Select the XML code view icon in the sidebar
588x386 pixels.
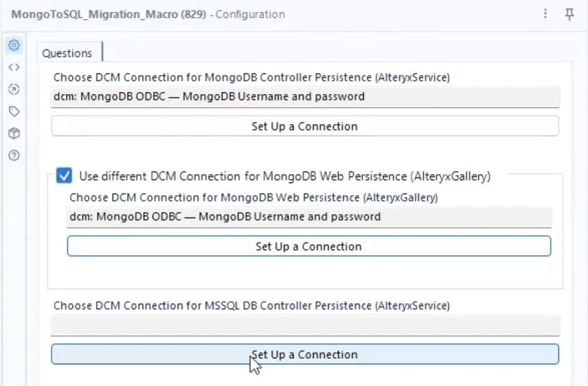point(15,67)
